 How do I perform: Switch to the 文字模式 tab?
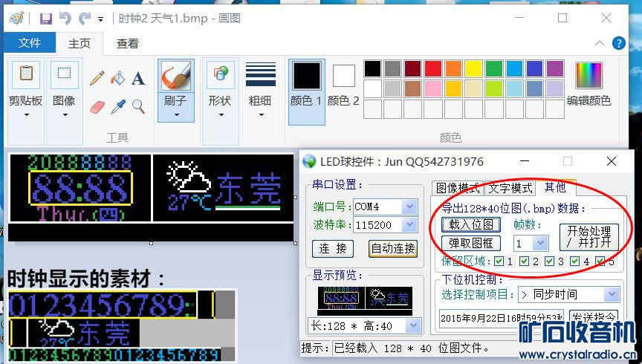[510, 188]
